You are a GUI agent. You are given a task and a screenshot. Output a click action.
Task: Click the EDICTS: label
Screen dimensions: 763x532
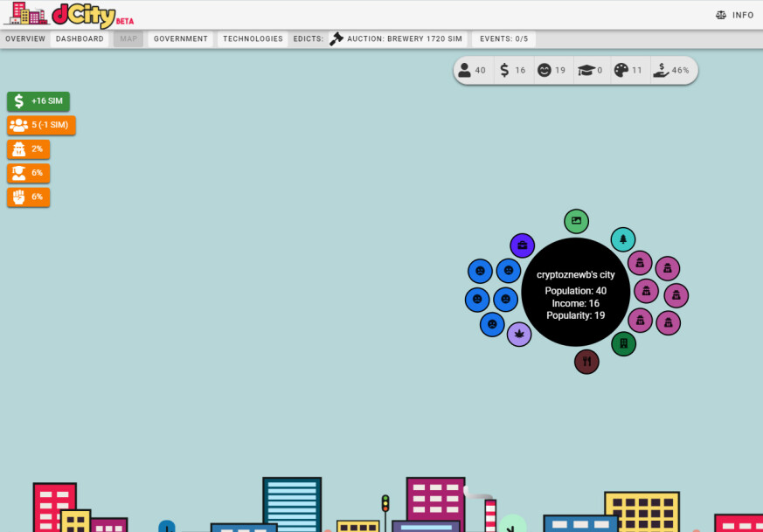point(308,39)
